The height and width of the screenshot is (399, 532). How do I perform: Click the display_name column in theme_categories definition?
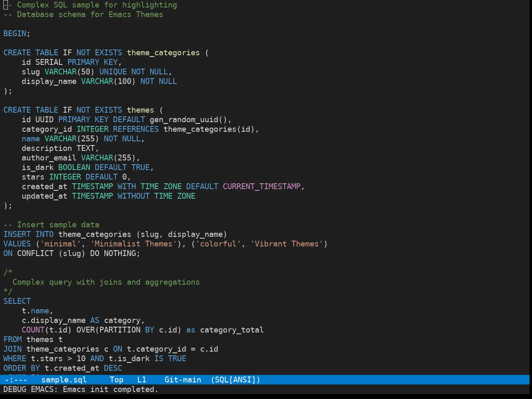click(x=49, y=81)
